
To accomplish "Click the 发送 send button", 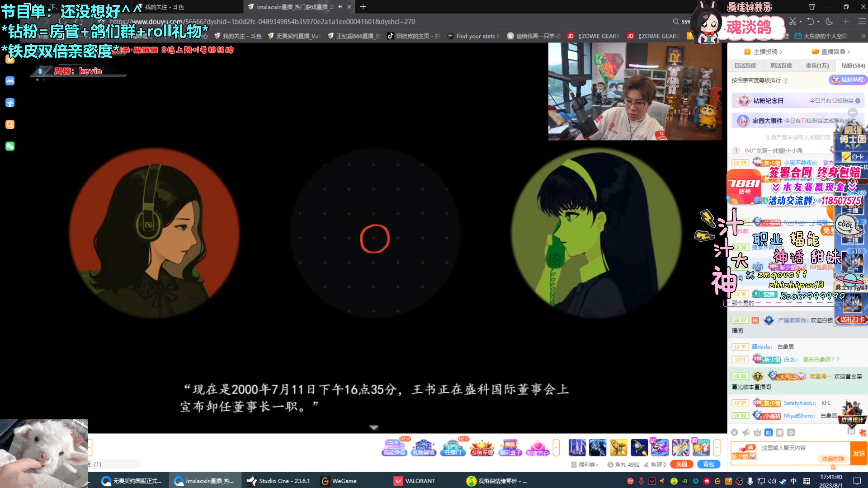I will [x=859, y=453].
